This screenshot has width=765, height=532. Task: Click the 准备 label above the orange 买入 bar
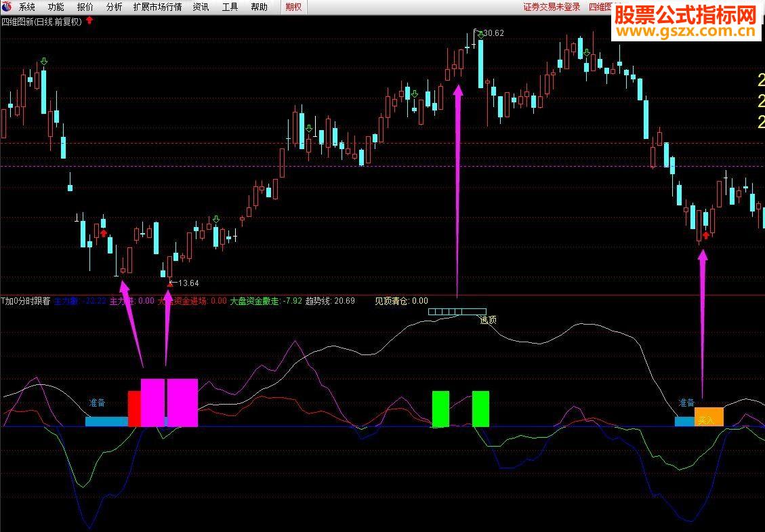686,403
